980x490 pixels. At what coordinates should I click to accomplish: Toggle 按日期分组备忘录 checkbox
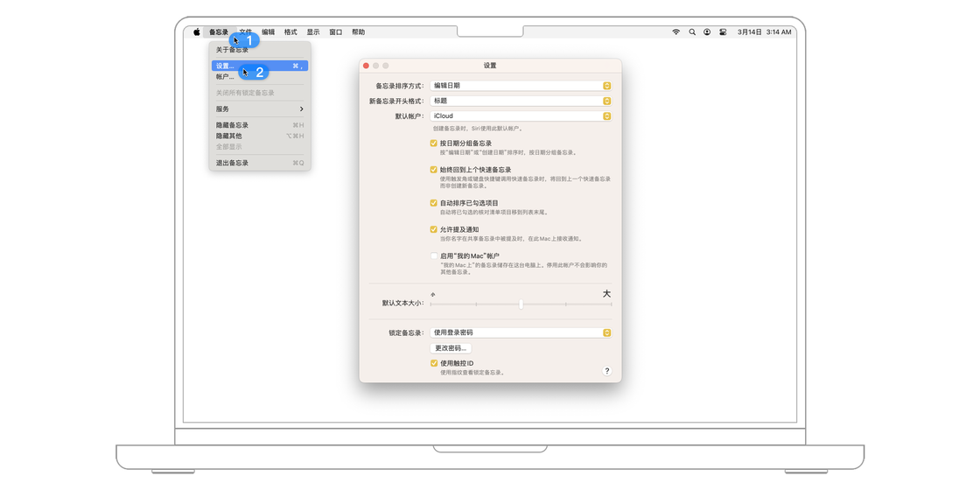click(433, 143)
